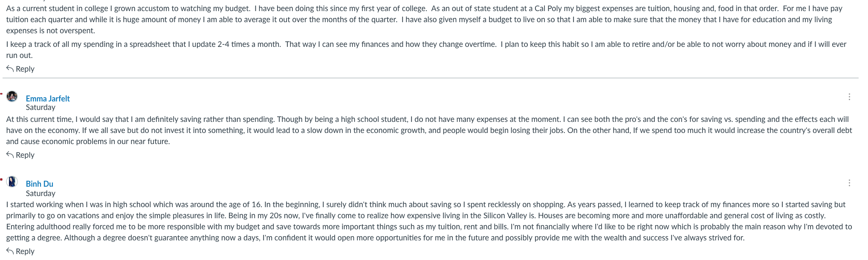868x260 pixels.
Task: Click Emma Jarfelt's profile avatar
Action: [12, 96]
